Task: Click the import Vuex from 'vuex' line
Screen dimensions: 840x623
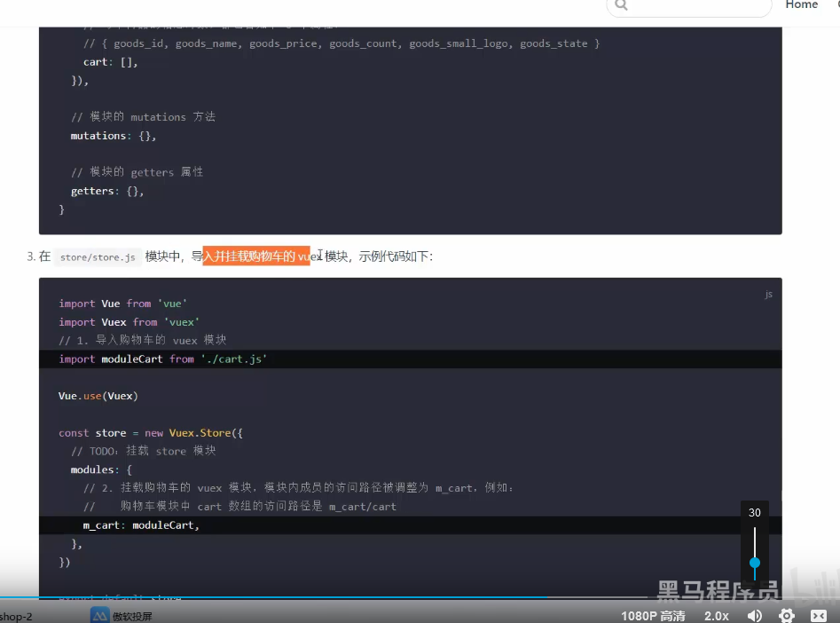Action: [129, 322]
